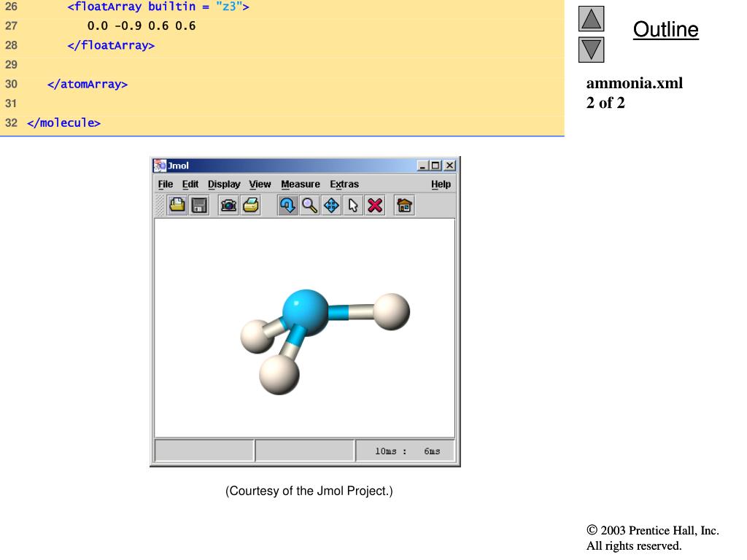Select the Zoom magnifier tool
Viewport: 747px width, 560px height.
coord(309,205)
